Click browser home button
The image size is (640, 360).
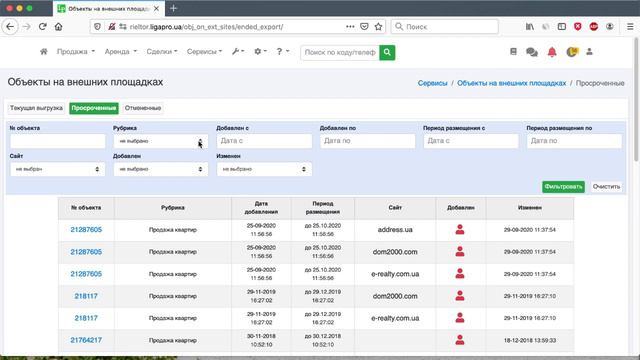58,27
